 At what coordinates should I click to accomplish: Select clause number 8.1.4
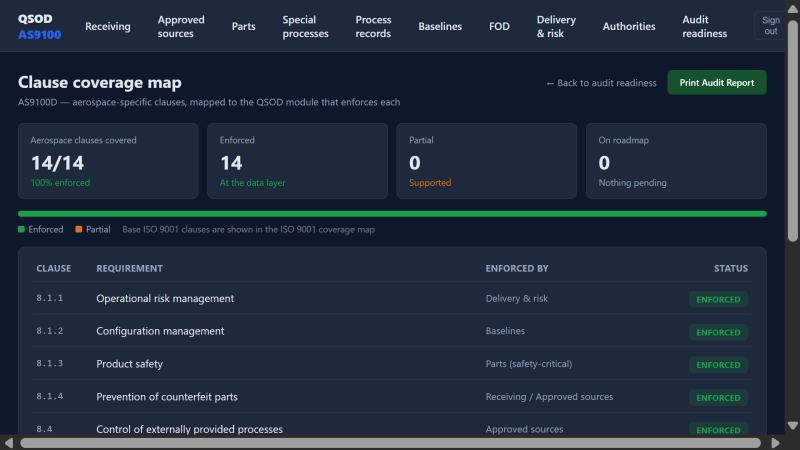point(49,396)
